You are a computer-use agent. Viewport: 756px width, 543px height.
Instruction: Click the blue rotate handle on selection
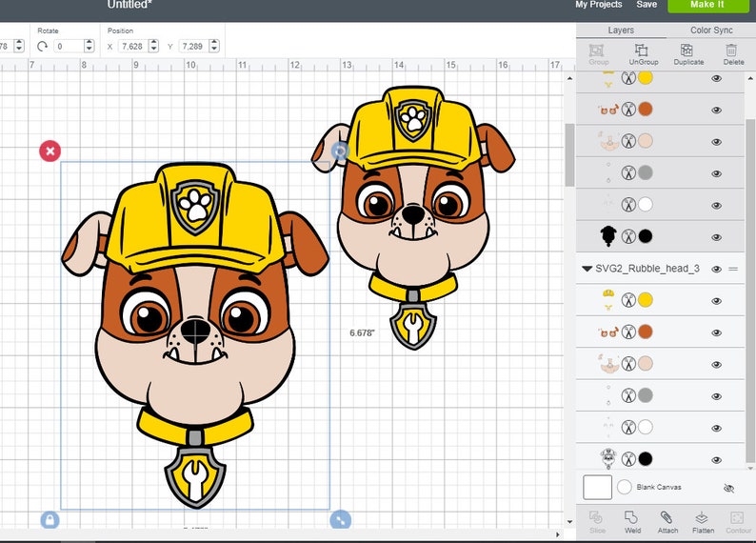pos(341,151)
